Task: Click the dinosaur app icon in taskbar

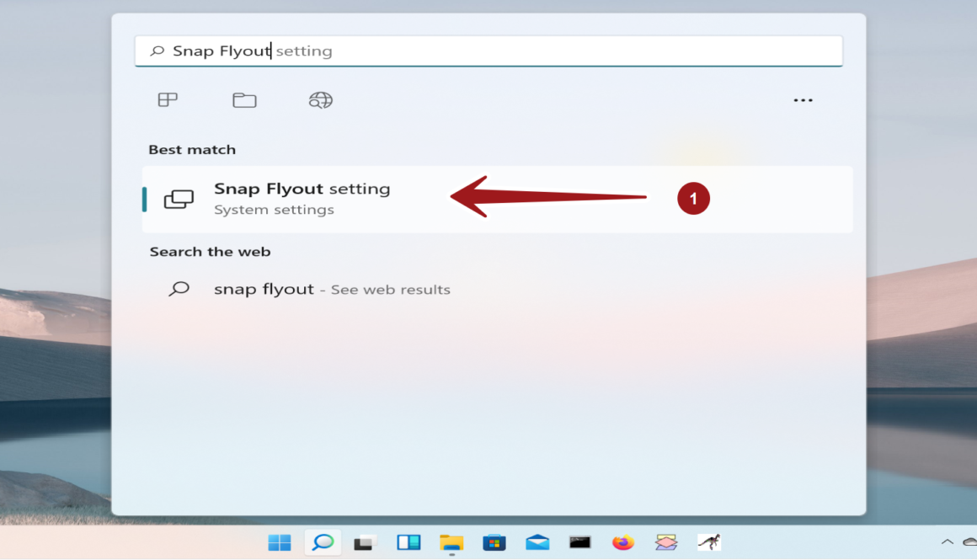Action: 709,542
